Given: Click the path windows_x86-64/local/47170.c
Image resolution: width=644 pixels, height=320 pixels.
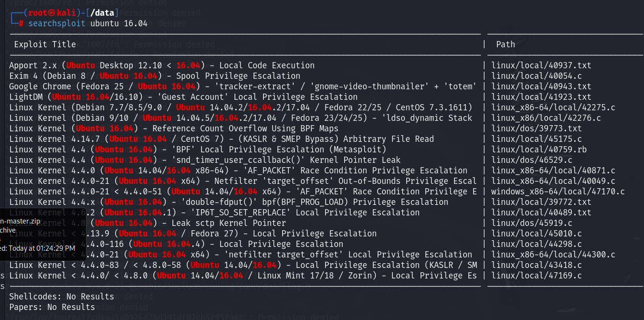Looking at the screenshot, I should click(x=558, y=192).
